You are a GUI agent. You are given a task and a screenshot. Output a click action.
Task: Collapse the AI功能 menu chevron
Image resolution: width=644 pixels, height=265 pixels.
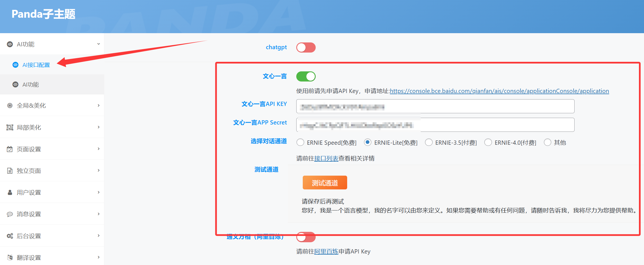pos(98,44)
